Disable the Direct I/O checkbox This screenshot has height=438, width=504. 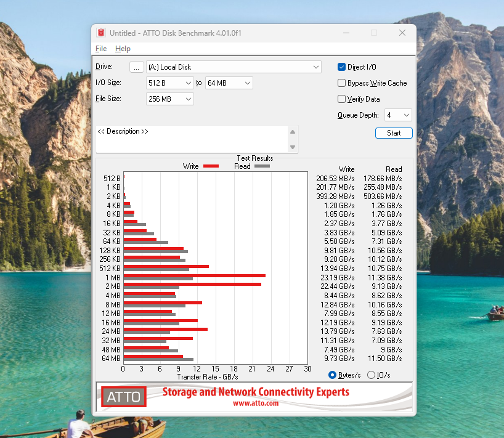[x=342, y=67]
